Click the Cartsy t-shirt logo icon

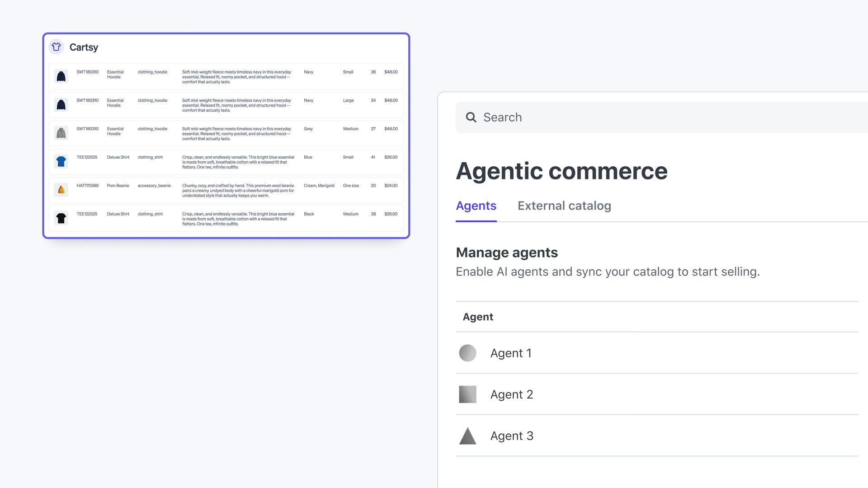(x=56, y=47)
